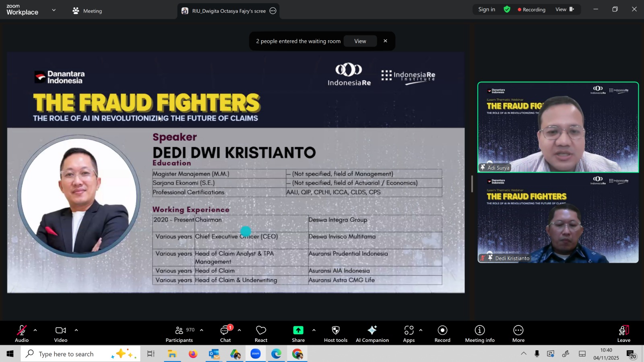Click the green Share screen icon
Viewport: 644px width, 362px height.
pos(298,330)
